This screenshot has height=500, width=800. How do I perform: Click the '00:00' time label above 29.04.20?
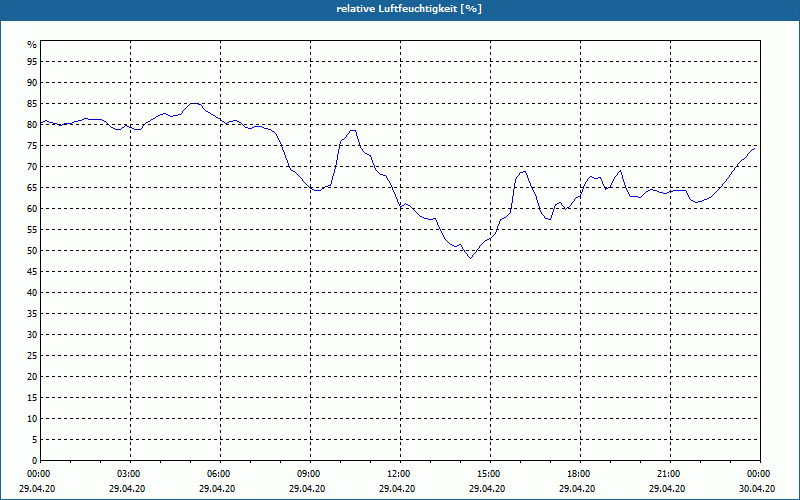(x=37, y=474)
